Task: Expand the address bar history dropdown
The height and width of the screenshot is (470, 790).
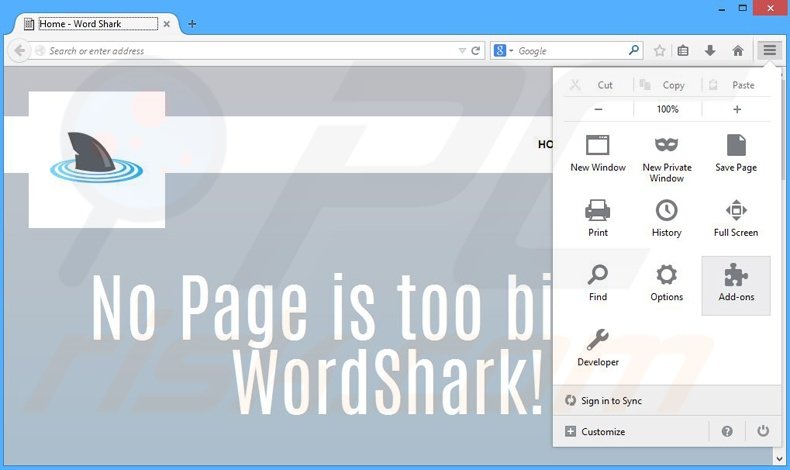Action: click(x=462, y=51)
